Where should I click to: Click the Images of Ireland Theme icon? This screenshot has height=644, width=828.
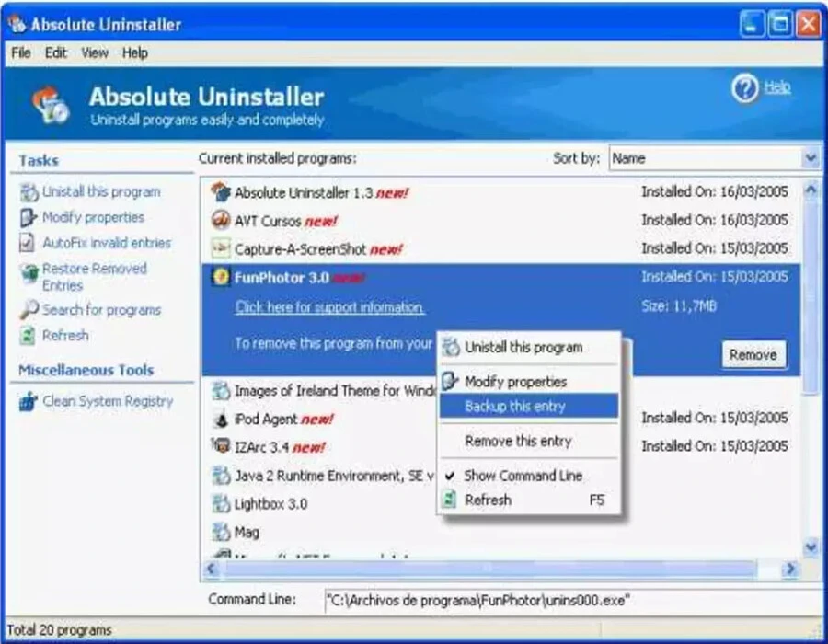[220, 391]
